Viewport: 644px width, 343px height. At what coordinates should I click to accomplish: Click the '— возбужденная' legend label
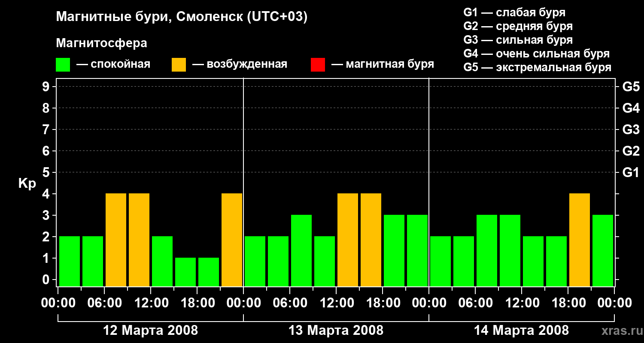pyautogui.click(x=240, y=64)
